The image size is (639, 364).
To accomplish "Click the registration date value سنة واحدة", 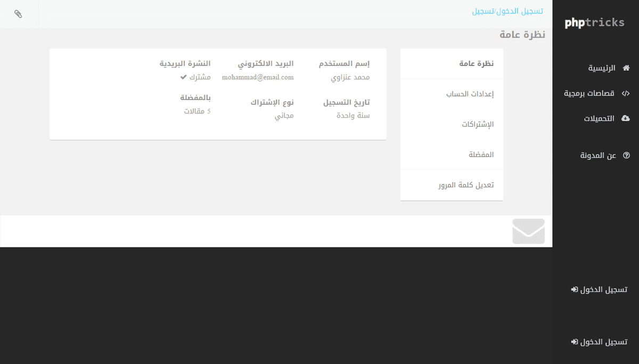I will coord(353,115).
